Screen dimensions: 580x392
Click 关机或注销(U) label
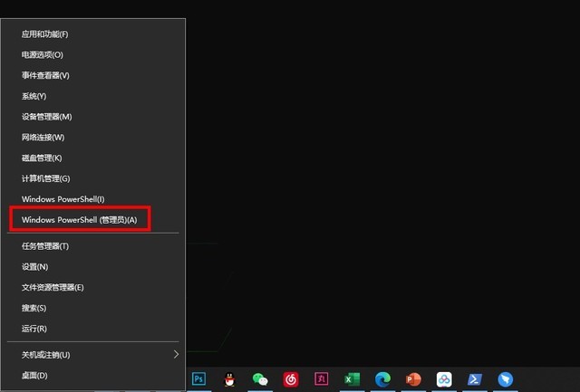click(46, 355)
